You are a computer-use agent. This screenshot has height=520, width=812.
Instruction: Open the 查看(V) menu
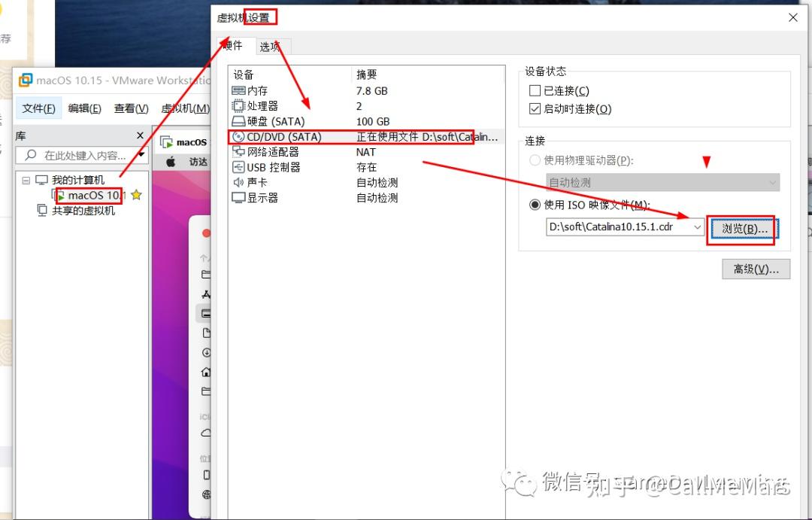[131, 108]
